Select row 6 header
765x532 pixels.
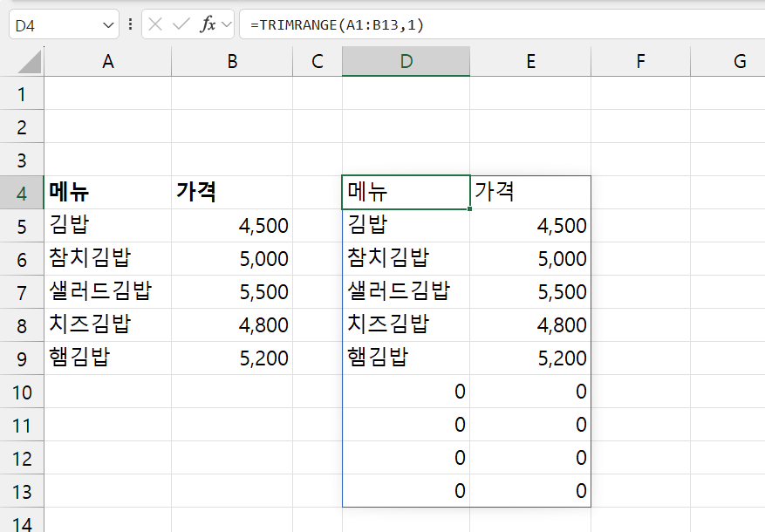coord(22,259)
